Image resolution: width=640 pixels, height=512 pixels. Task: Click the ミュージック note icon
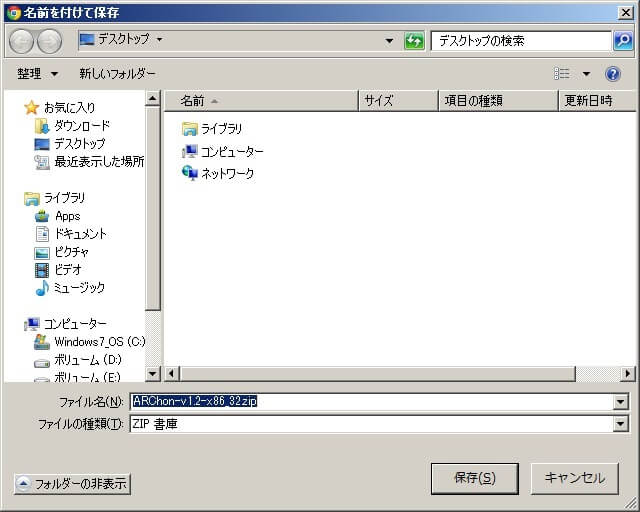(42, 288)
